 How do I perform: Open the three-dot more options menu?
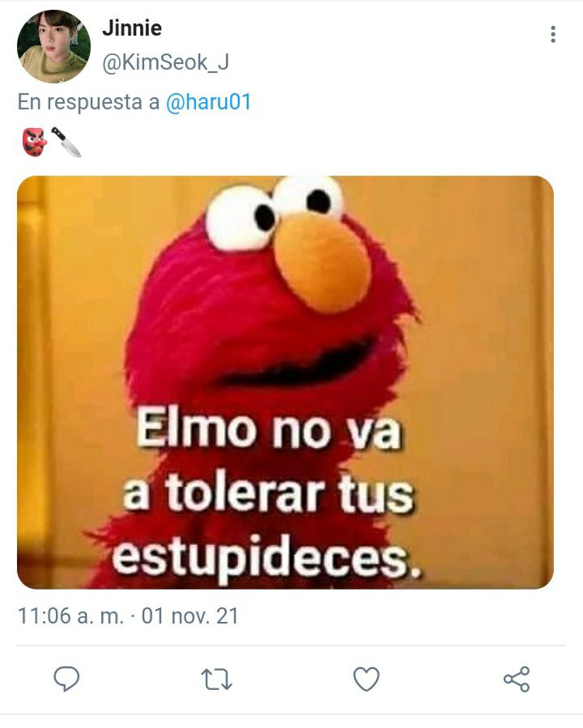[x=553, y=34]
